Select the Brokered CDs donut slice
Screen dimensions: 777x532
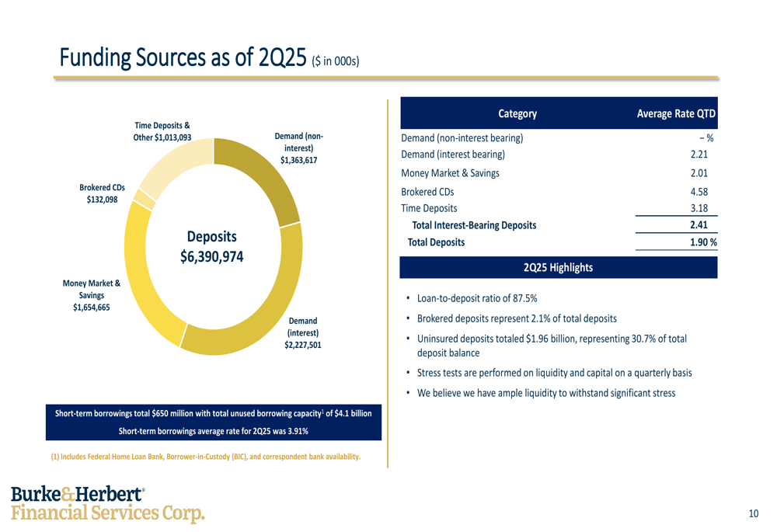coord(145,199)
